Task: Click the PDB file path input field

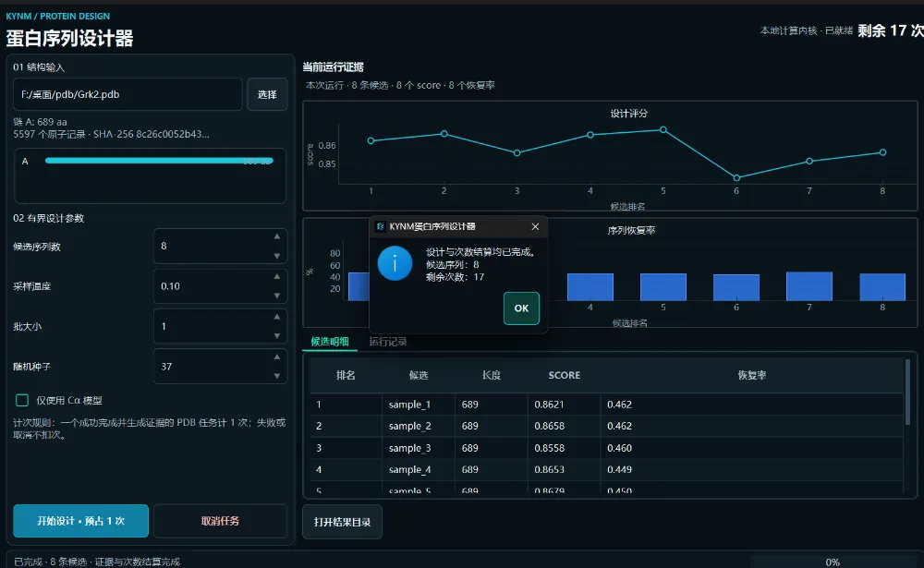Action: [x=128, y=94]
